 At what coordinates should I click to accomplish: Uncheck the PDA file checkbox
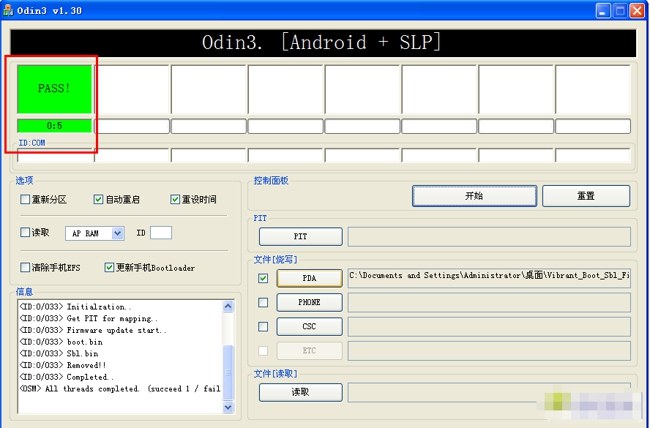tap(263, 278)
